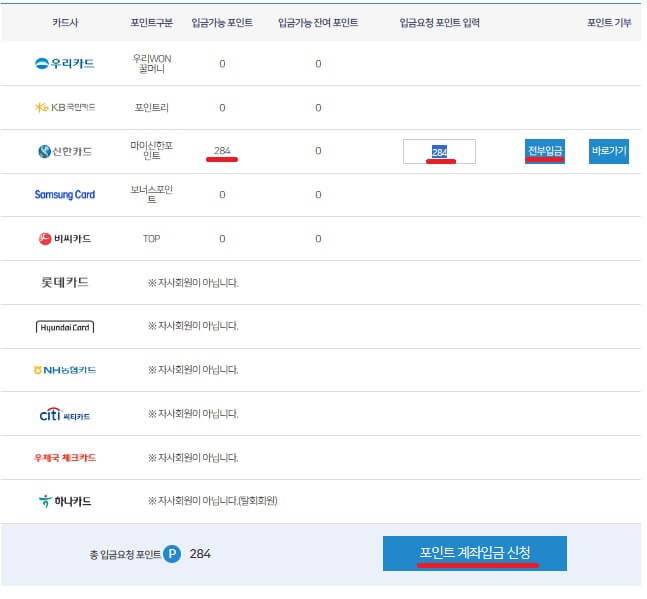The image size is (647, 599).
Task: Click 바로가기 donation button for 신한카드
Action: pos(609,151)
